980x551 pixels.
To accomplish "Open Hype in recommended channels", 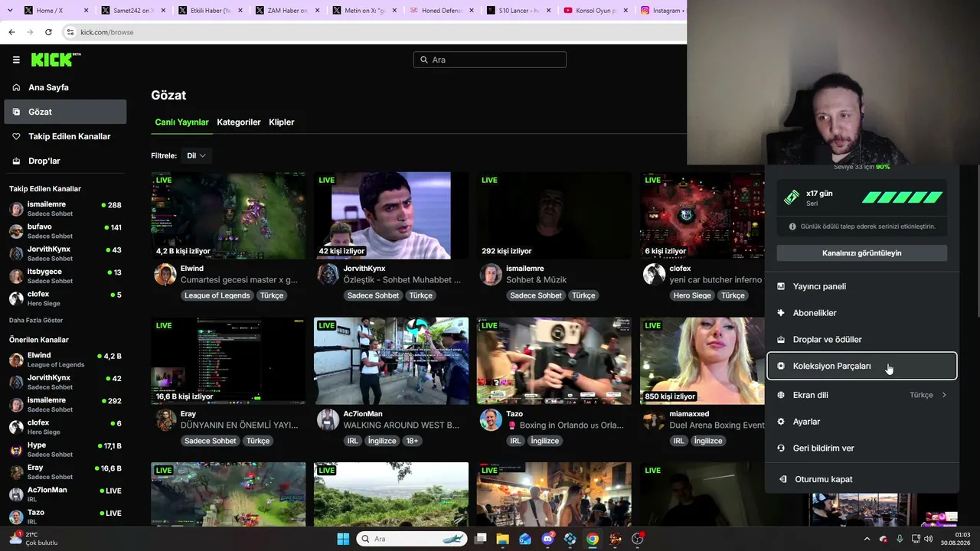I will pos(65,449).
